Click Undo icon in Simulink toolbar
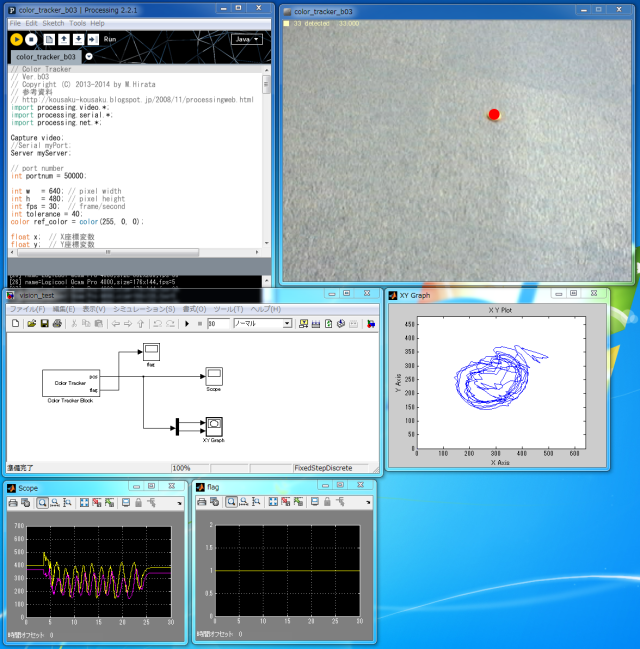 point(157,323)
